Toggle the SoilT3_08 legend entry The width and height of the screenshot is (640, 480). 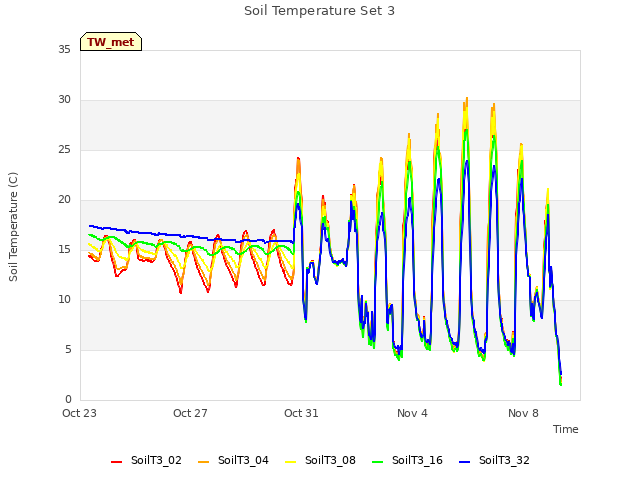tap(320, 460)
